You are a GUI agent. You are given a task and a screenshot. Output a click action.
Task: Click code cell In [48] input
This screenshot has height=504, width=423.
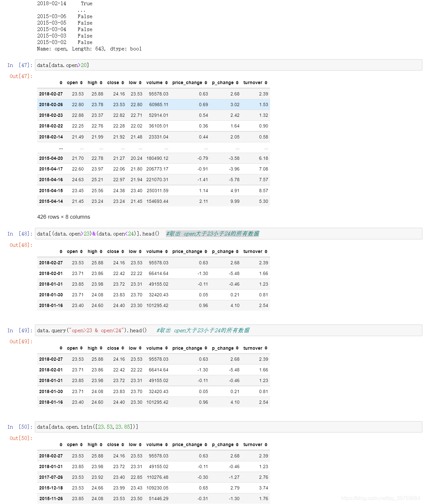228,234
